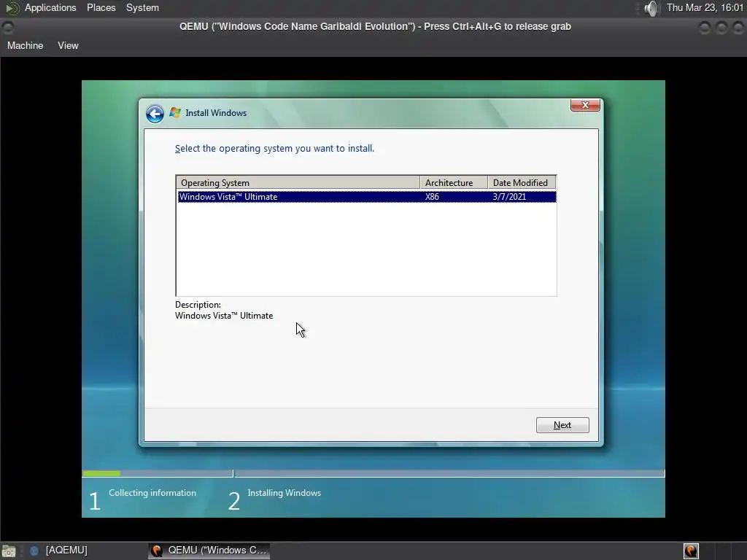This screenshot has height=560, width=747.
Task: Click the volume speaker icon in top panel
Action: (x=651, y=8)
